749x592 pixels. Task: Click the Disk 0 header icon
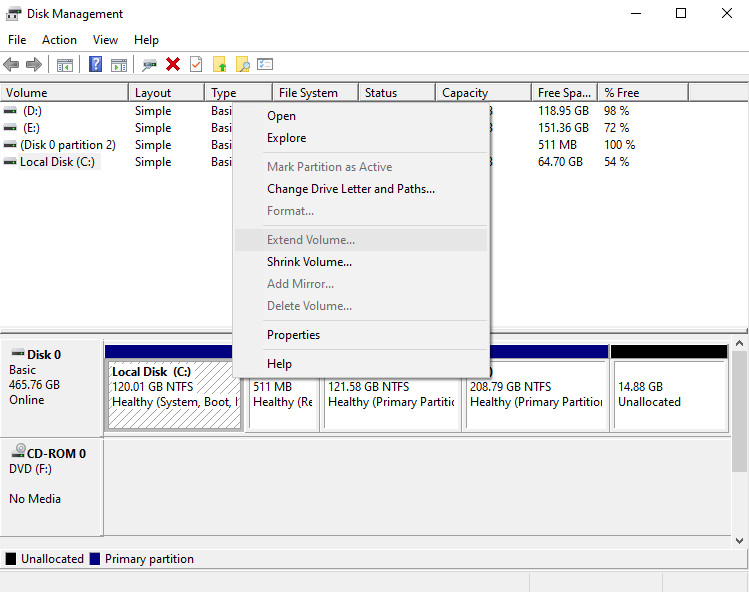point(18,353)
